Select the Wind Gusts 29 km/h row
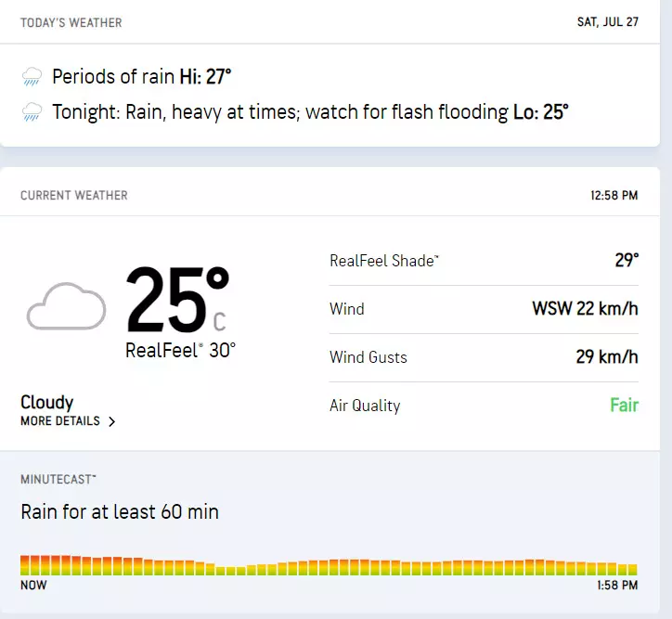This screenshot has height=619, width=672. 484,357
